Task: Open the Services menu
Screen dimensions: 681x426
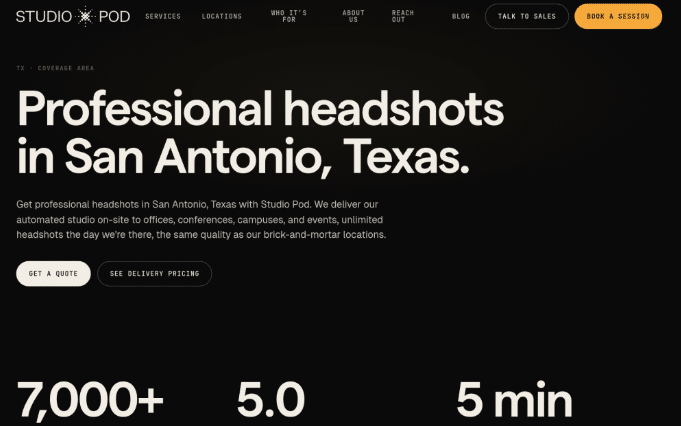Action: (163, 17)
